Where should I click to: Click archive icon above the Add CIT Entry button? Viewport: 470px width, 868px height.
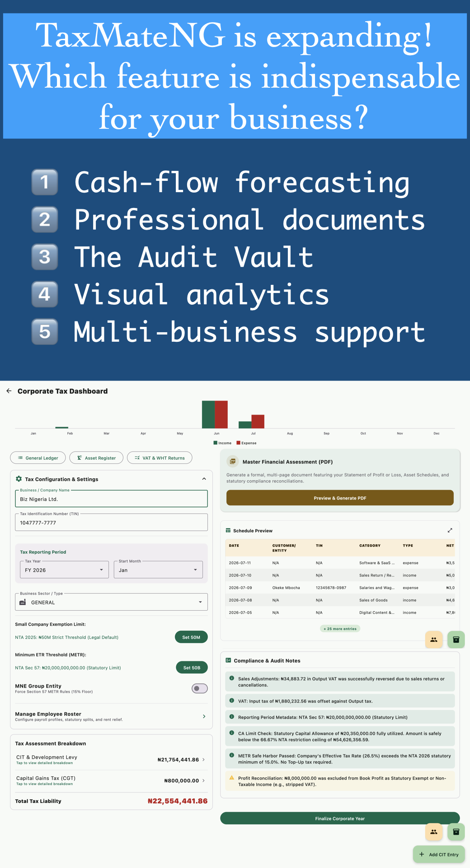point(456,831)
